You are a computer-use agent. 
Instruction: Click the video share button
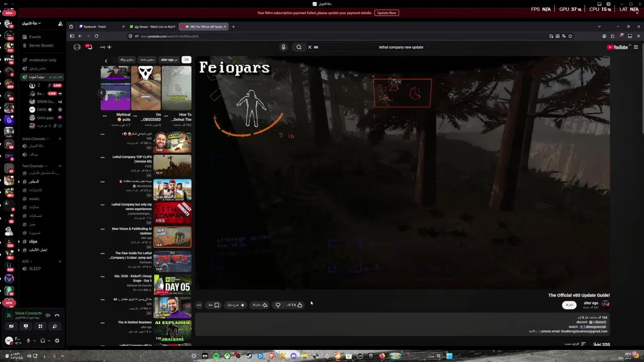pos(260,305)
